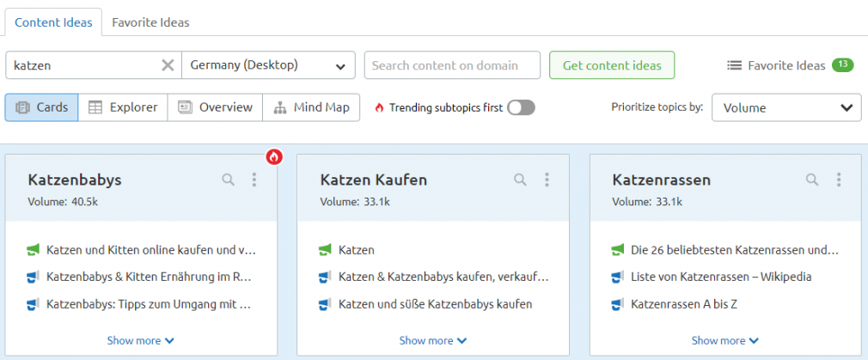Click the search icon on Katzenrassen card
Image resolution: width=868 pixels, height=360 pixels.
coord(812,180)
